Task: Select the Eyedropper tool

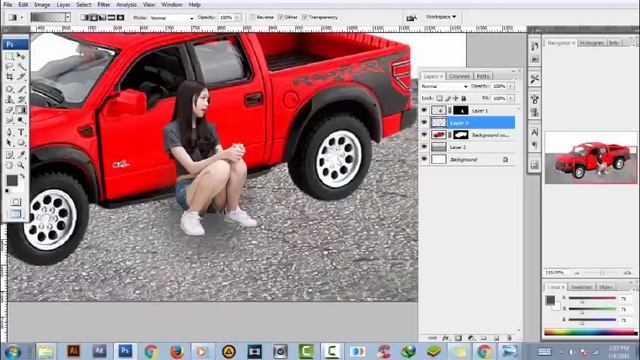Action: [21, 155]
